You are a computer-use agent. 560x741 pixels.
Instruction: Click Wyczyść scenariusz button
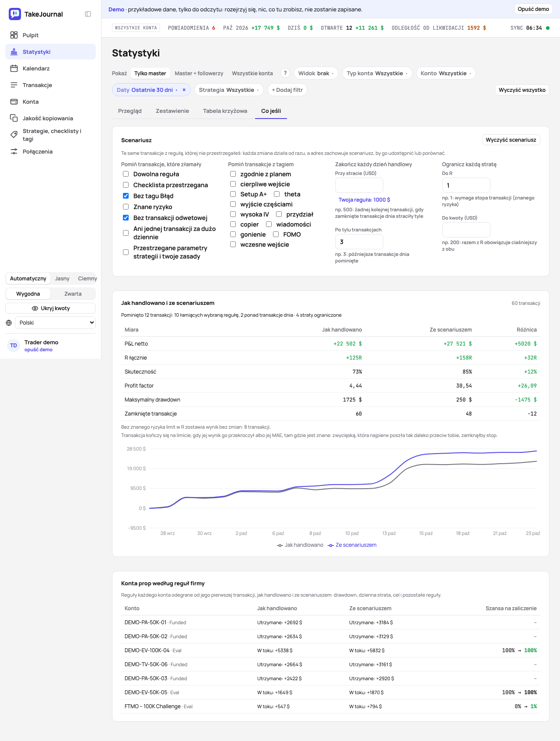(511, 140)
